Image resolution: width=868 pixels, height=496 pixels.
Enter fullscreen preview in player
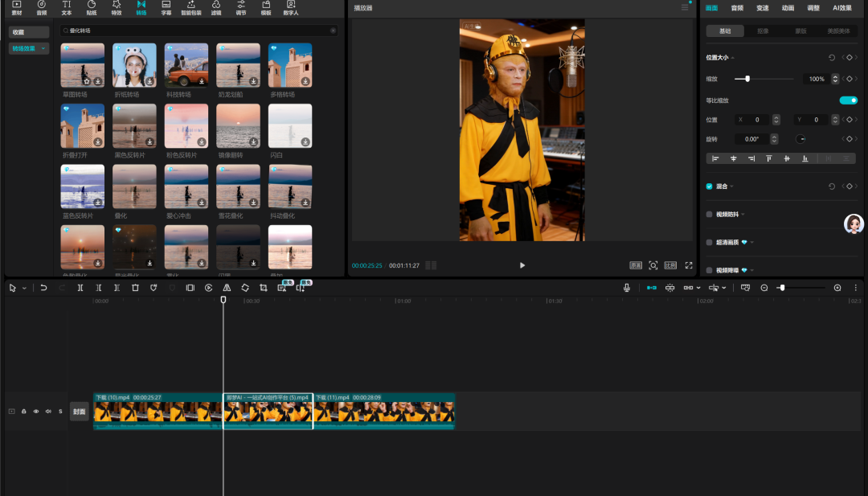click(x=688, y=265)
